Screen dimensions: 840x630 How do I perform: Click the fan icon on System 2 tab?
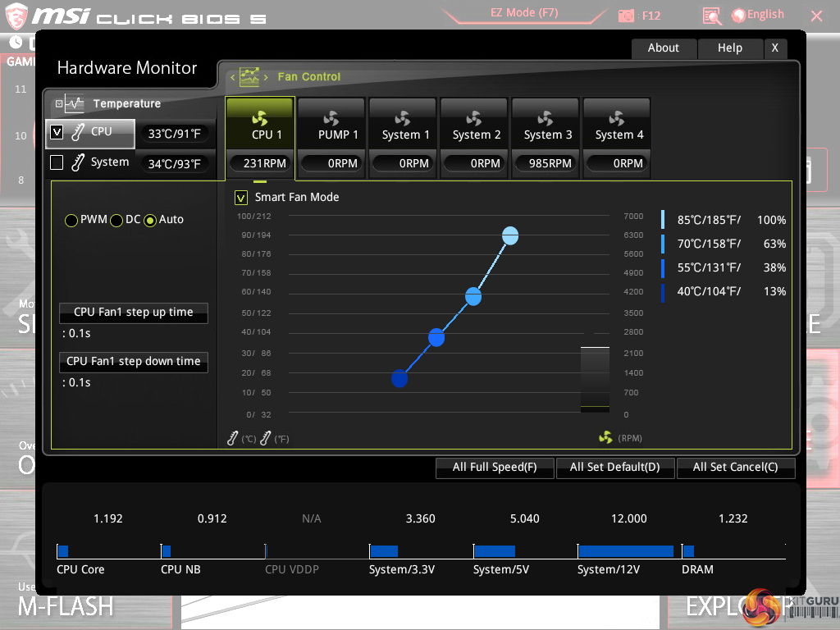click(474, 118)
